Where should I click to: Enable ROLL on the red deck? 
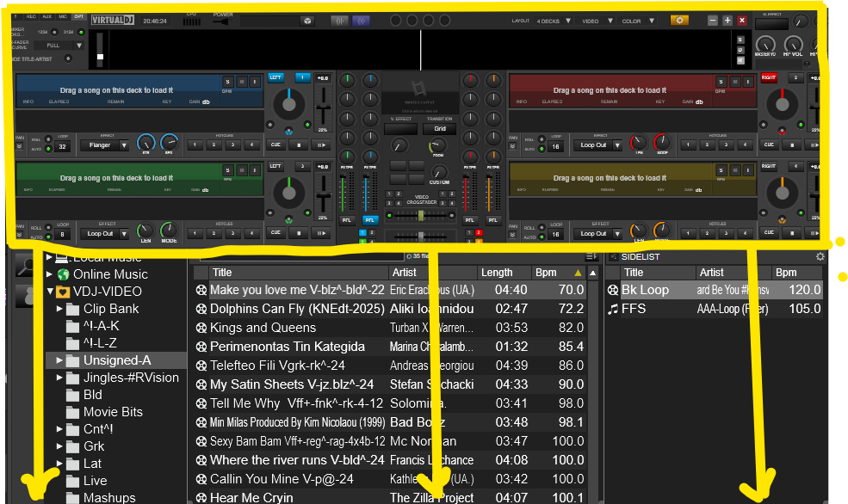coord(542,139)
